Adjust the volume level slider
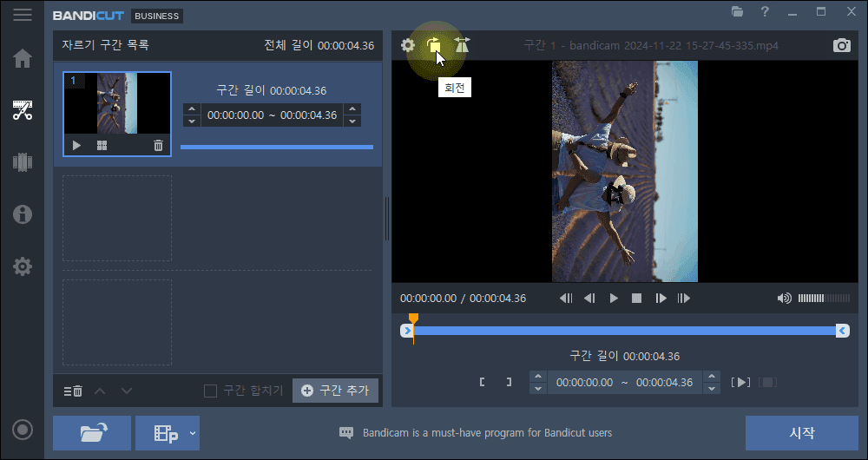 click(824, 299)
